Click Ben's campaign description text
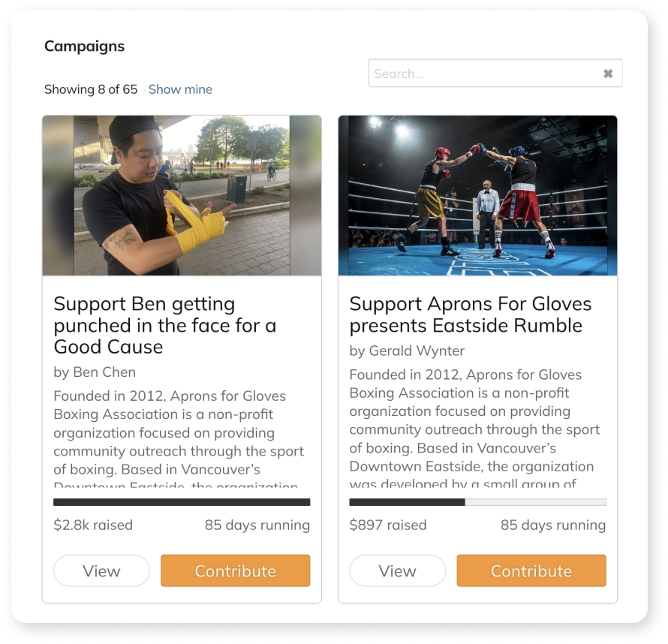Viewport: 668px width, 644px height. [179, 438]
